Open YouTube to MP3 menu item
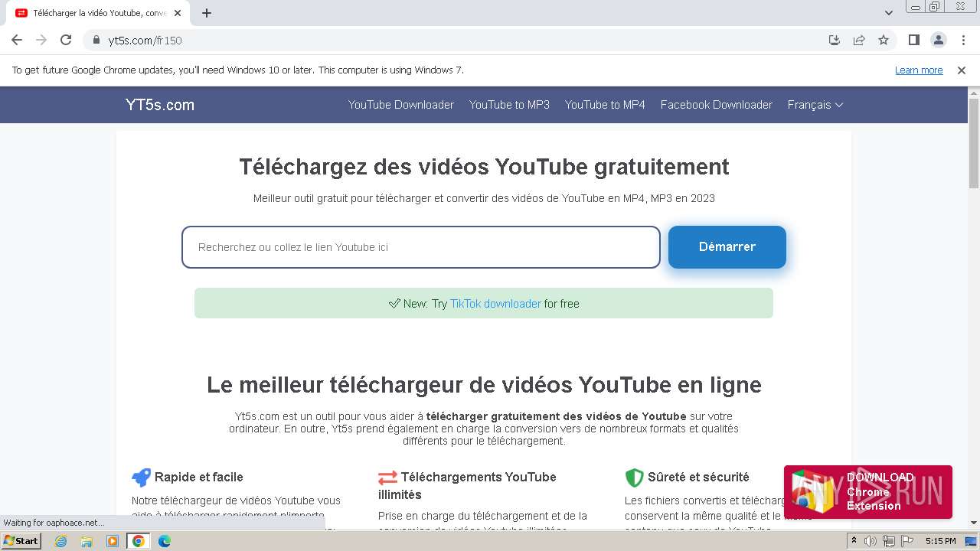 click(x=509, y=105)
